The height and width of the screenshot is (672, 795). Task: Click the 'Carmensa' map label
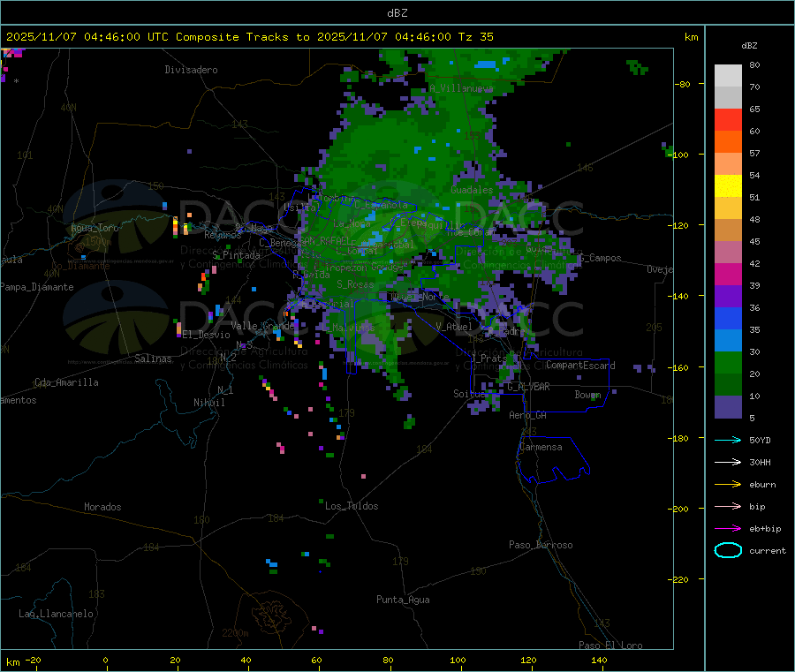[x=541, y=447]
